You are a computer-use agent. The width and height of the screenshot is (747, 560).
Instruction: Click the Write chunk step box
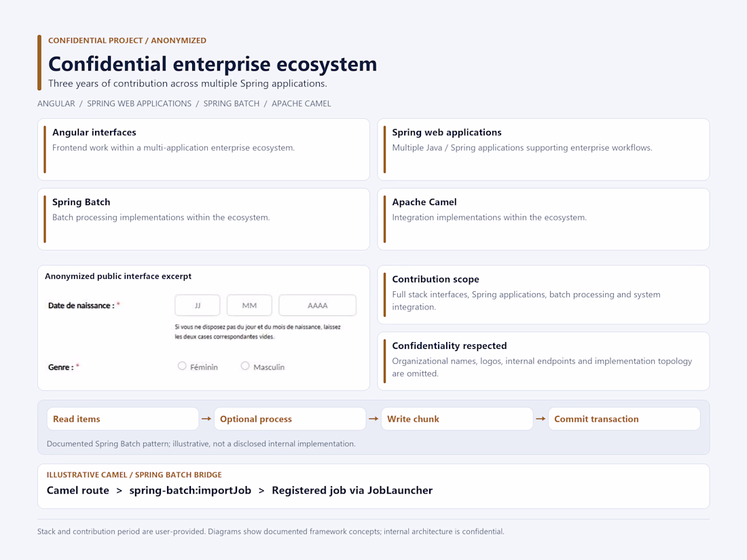457,419
